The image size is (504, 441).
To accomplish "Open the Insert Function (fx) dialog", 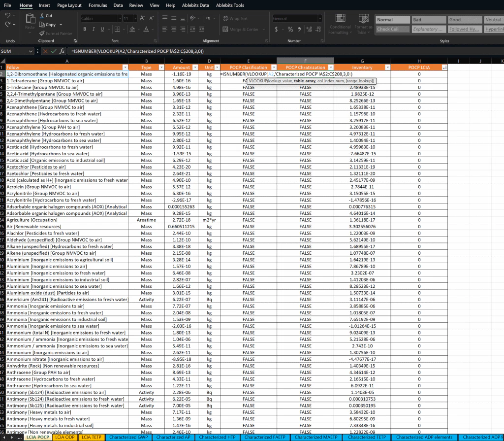I will point(62,50).
